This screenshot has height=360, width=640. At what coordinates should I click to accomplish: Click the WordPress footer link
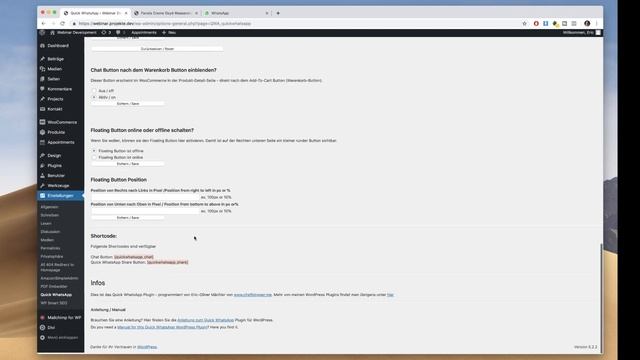click(x=147, y=347)
